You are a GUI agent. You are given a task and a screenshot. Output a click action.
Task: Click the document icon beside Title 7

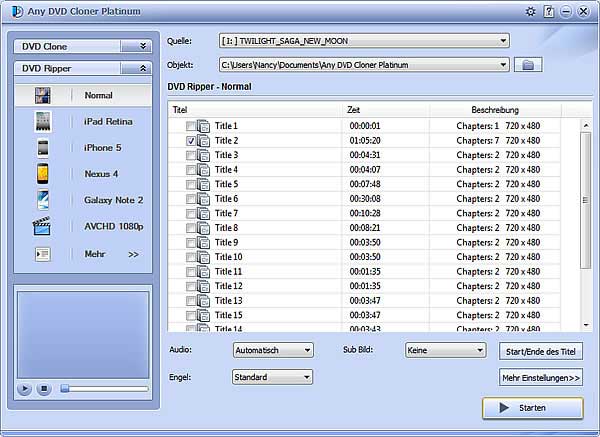[204, 213]
